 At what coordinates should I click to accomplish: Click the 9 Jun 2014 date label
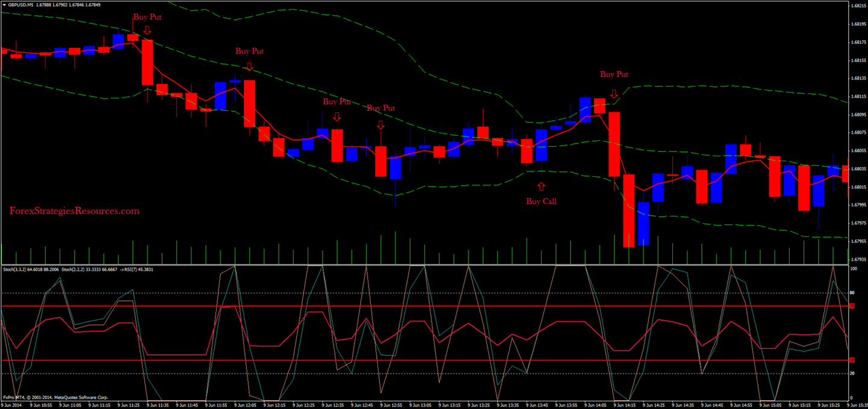coord(10,405)
